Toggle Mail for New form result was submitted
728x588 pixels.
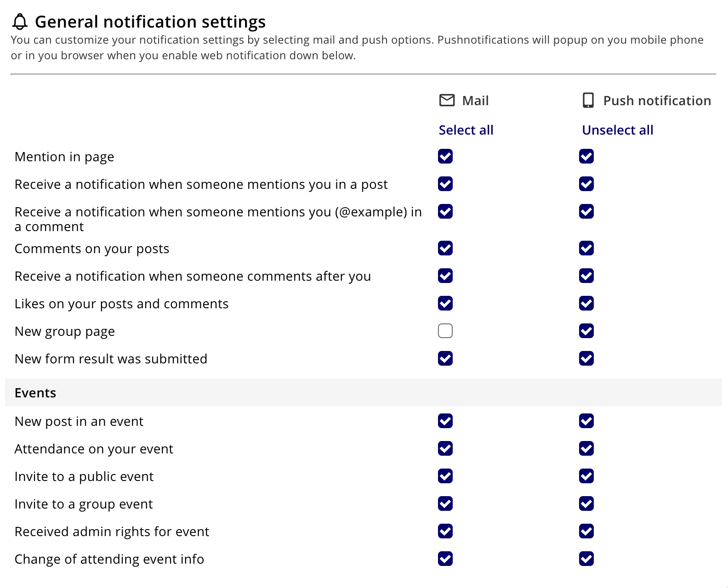coord(445,358)
